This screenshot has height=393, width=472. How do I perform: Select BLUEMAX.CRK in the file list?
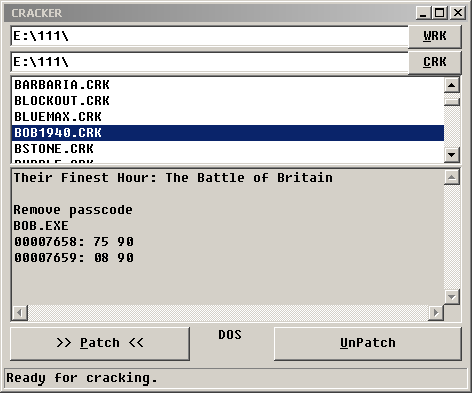coord(228,117)
